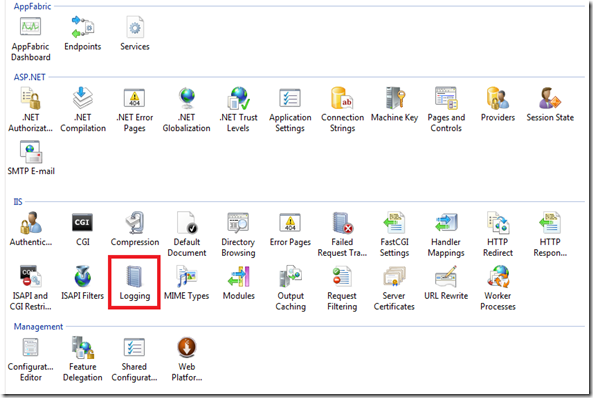Select the IIS group header
Image resolution: width=593 pixels, height=398 pixels.
click(18, 202)
